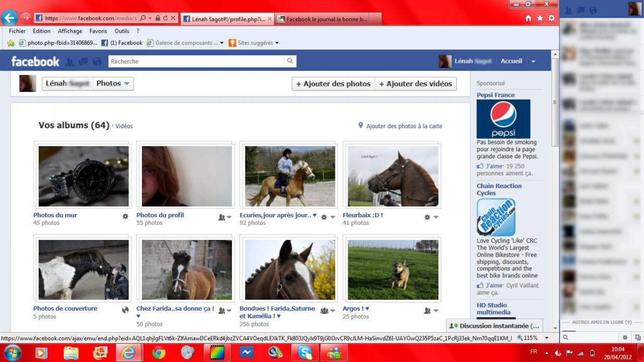Open Facebook friend requests icon
The image size is (644, 362).
(70, 62)
